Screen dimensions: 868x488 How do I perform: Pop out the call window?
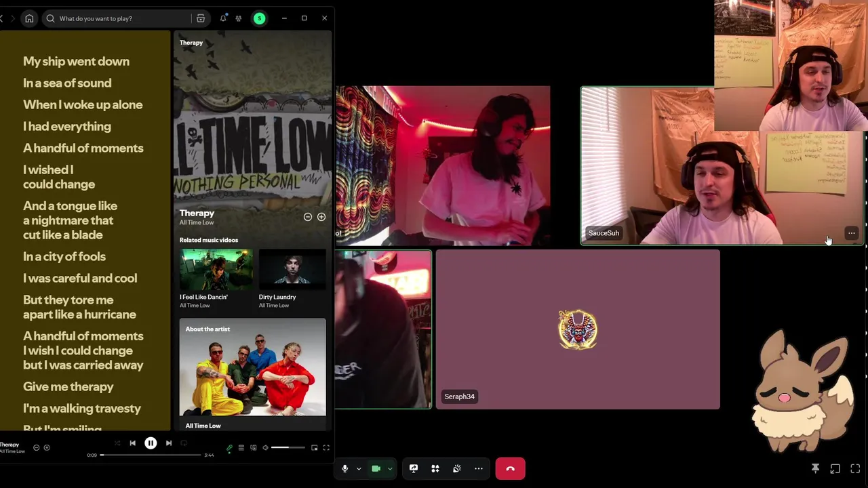click(835, 468)
